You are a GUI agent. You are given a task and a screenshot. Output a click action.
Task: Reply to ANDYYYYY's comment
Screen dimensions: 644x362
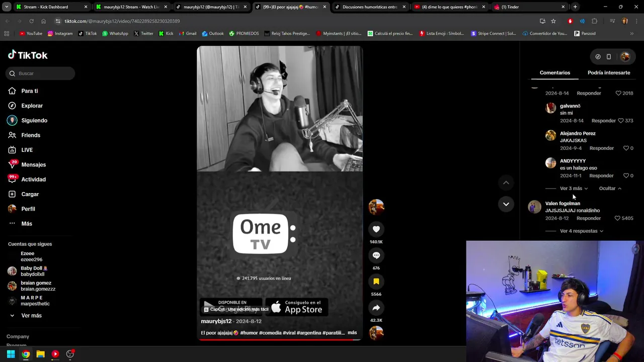[x=601, y=176]
